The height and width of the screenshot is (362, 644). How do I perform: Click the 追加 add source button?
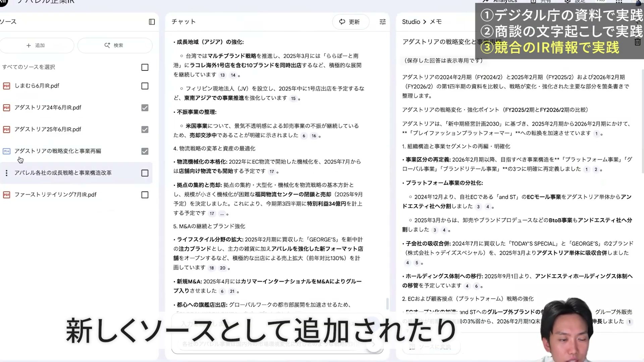pos(36,45)
